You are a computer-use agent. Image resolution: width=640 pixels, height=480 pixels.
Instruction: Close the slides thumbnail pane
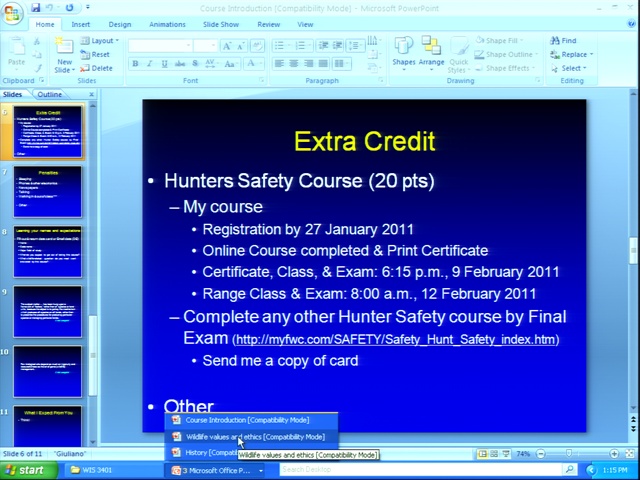[91, 94]
